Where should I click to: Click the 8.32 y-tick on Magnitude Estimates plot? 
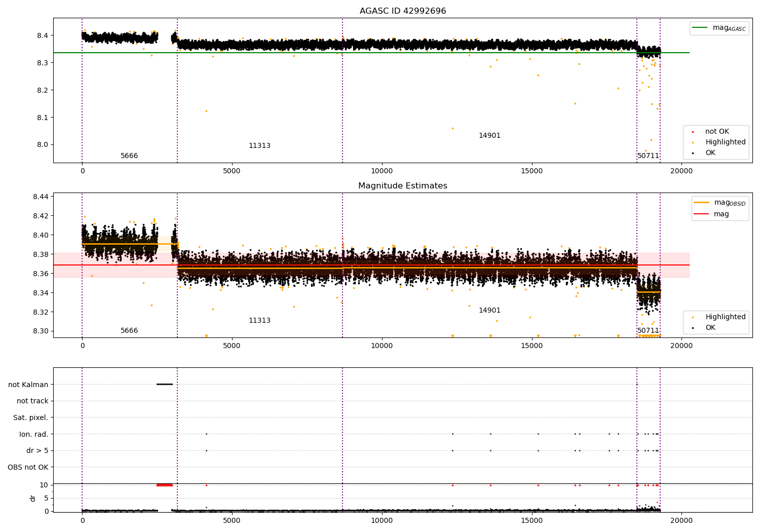[x=41, y=312]
